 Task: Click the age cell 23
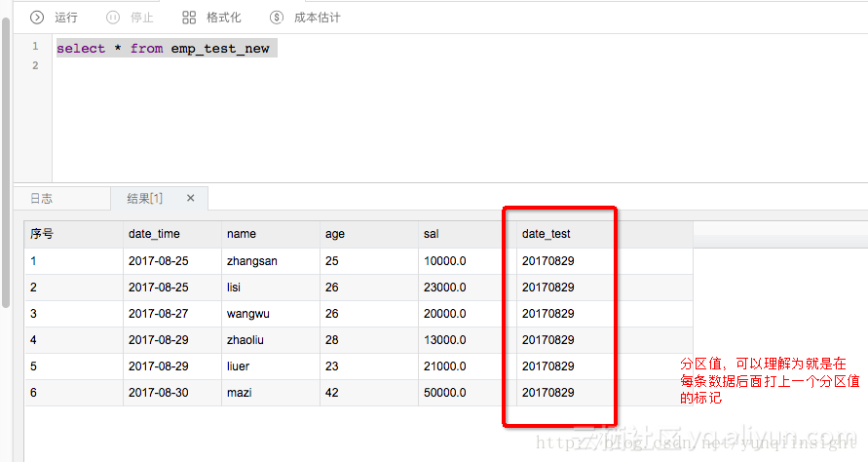pyautogui.click(x=369, y=366)
